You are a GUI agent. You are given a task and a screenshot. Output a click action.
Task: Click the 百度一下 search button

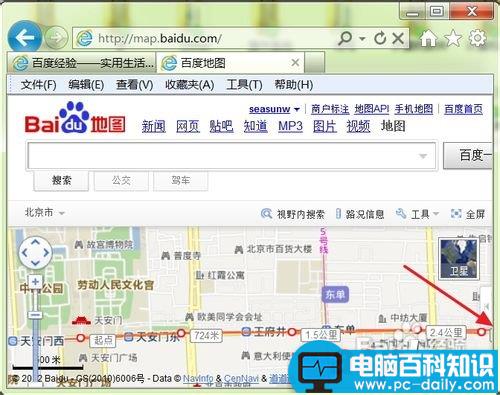coord(468,156)
